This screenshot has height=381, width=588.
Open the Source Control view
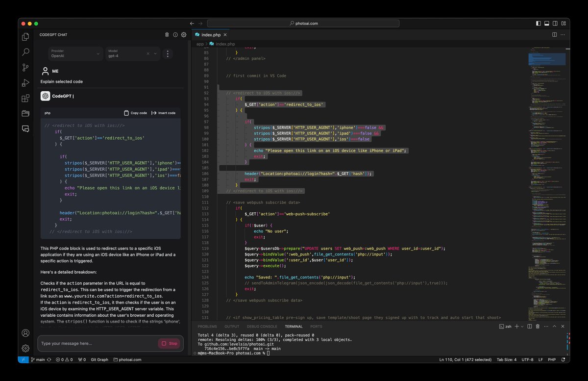(25, 68)
